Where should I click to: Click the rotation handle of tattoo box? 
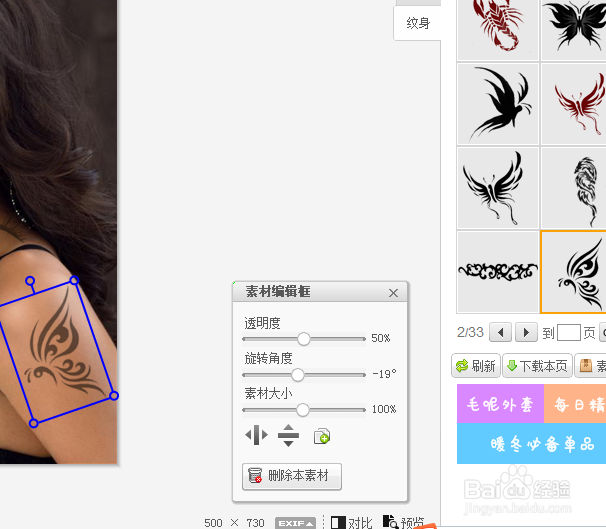coord(30,281)
